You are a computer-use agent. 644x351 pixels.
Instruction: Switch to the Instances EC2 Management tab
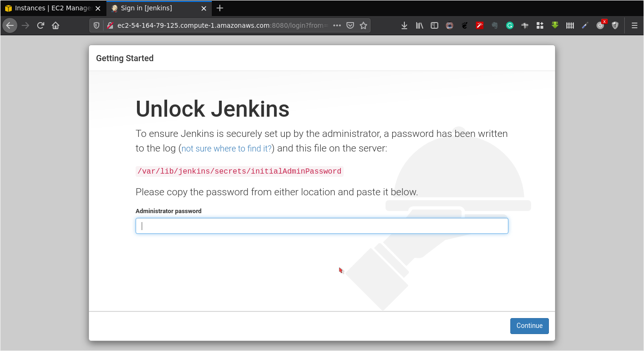click(x=53, y=8)
